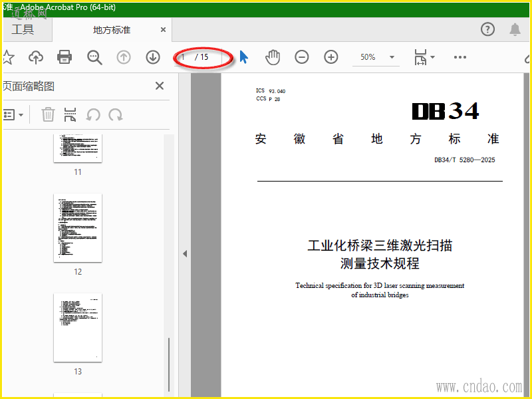Click the page insert/extract icon in thumbnails panel
Image resolution: width=532 pixels, height=399 pixels.
coord(70,114)
